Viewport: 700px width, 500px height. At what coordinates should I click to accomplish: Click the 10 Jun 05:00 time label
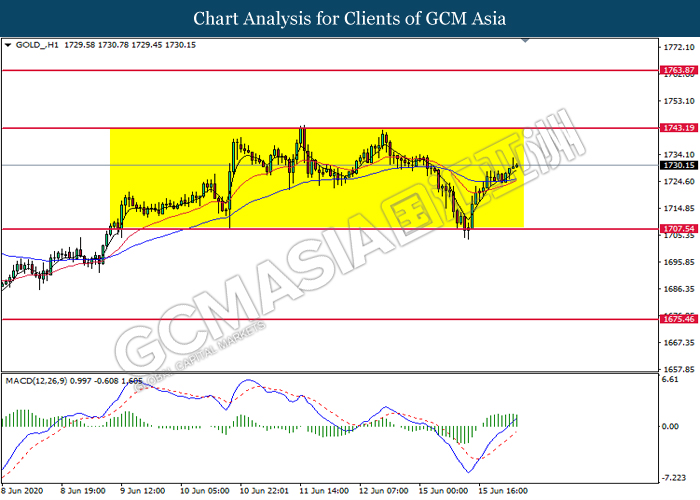tap(204, 491)
